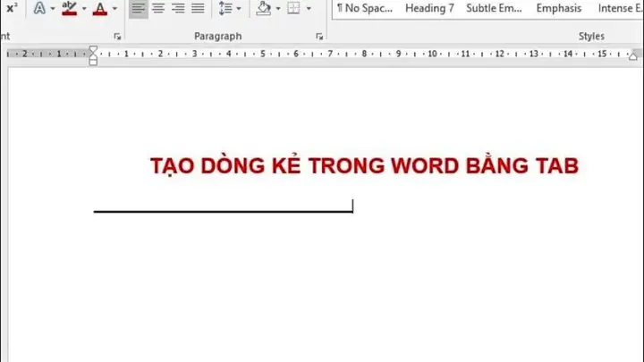The height and width of the screenshot is (362, 644).
Task: Click the Paragraph group label
Action: [217, 36]
